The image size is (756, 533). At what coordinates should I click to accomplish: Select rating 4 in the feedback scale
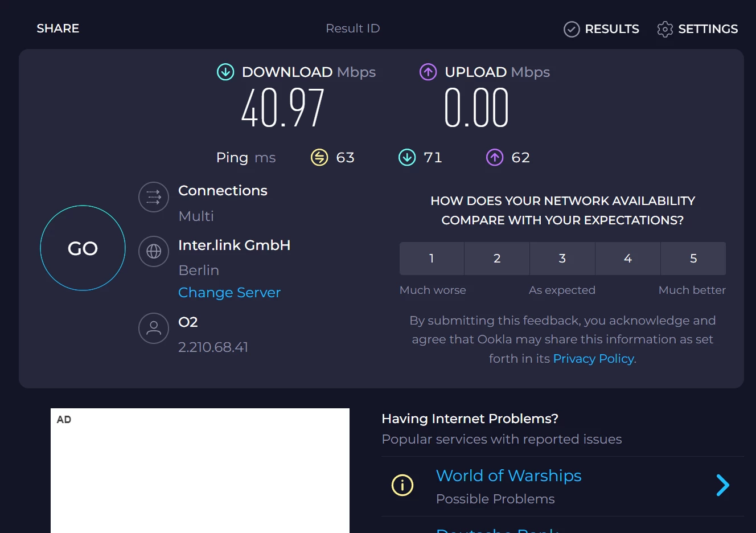[628, 259]
